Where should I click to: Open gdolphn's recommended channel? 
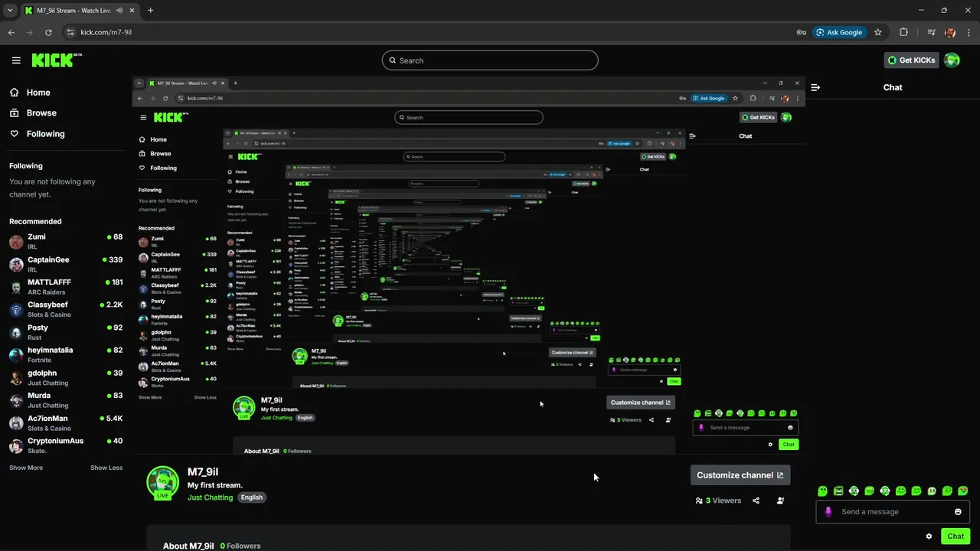66,378
